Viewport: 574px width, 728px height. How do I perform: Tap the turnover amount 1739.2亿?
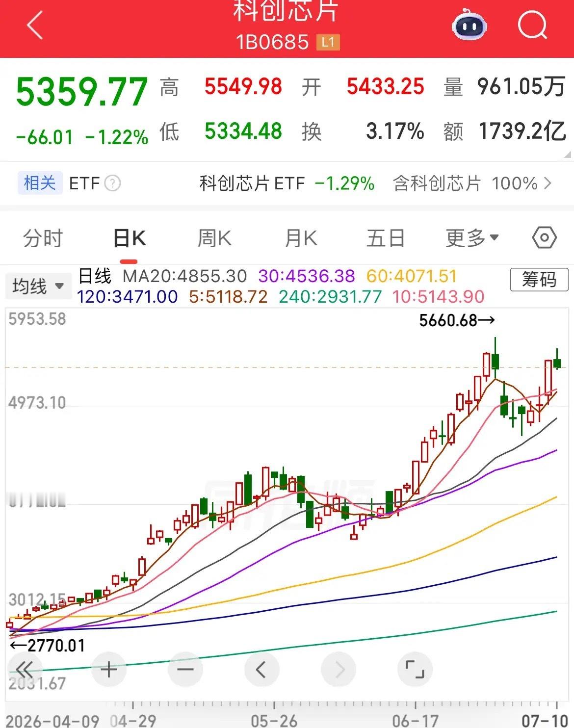click(x=522, y=131)
